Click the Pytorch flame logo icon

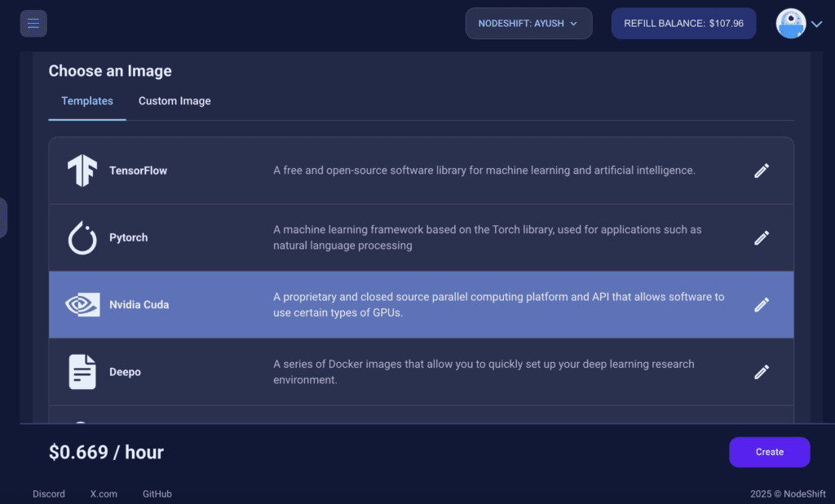82,237
